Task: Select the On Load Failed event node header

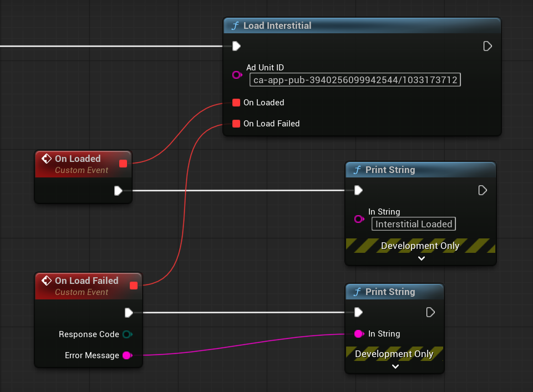Action: pos(88,286)
